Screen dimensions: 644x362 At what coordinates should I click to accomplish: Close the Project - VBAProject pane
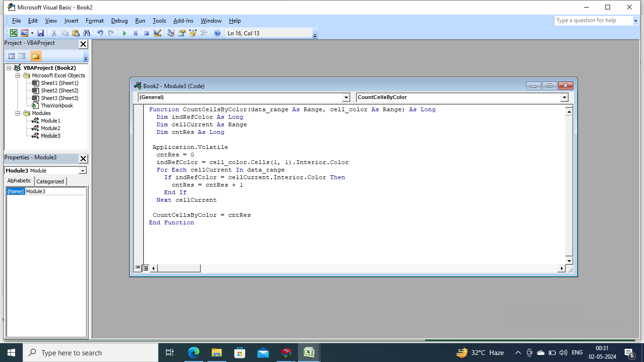click(83, 44)
